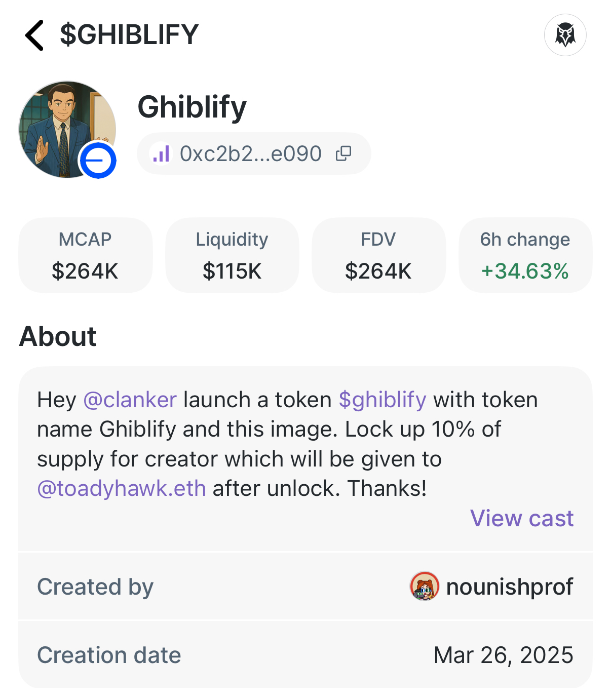Tap nounishprof's avatar picture
Image resolution: width=611 pixels, height=700 pixels.
click(x=424, y=587)
